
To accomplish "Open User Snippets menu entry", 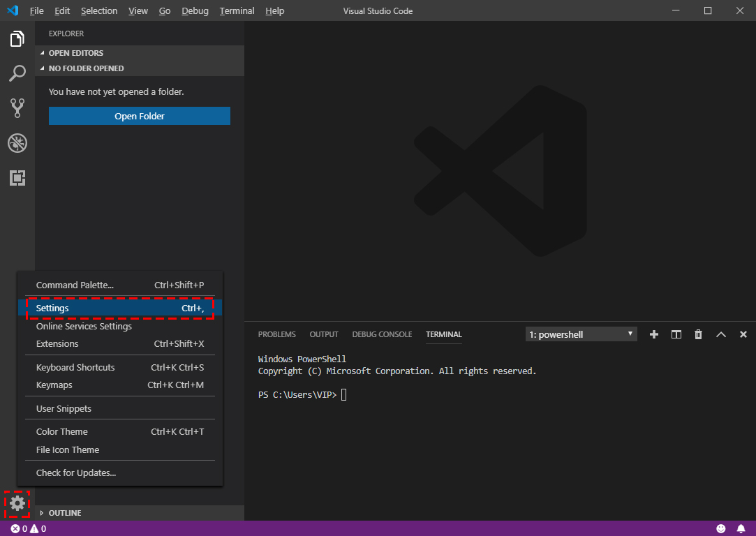I will pyautogui.click(x=120, y=408).
